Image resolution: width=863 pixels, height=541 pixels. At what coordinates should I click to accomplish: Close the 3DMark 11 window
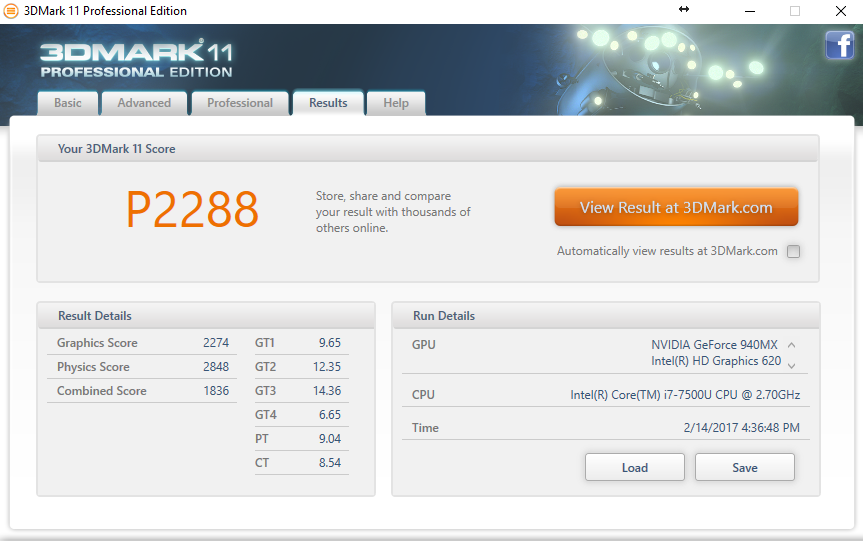click(x=840, y=11)
